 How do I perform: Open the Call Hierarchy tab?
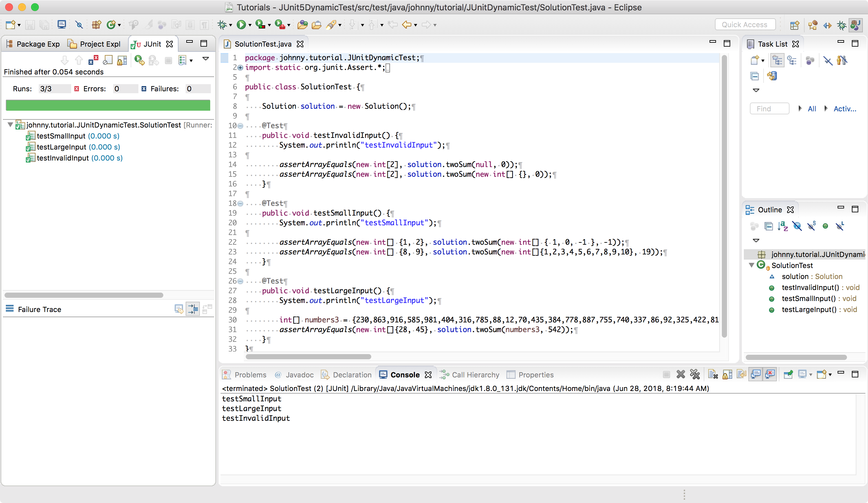pos(469,375)
